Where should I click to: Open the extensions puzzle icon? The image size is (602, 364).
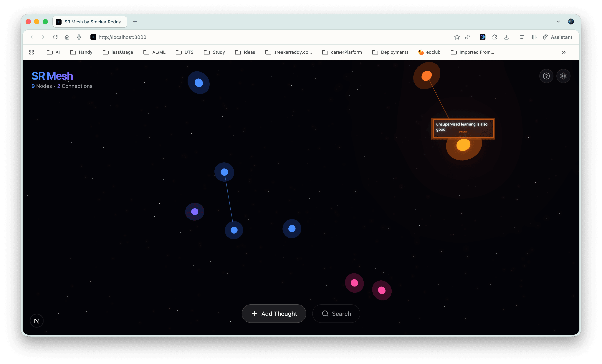coord(494,37)
